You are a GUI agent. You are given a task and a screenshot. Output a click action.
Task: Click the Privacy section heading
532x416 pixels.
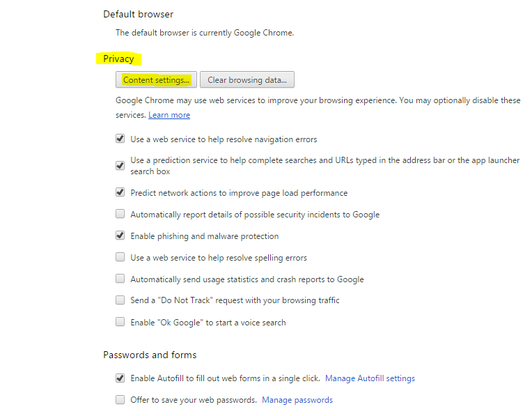[118, 59]
